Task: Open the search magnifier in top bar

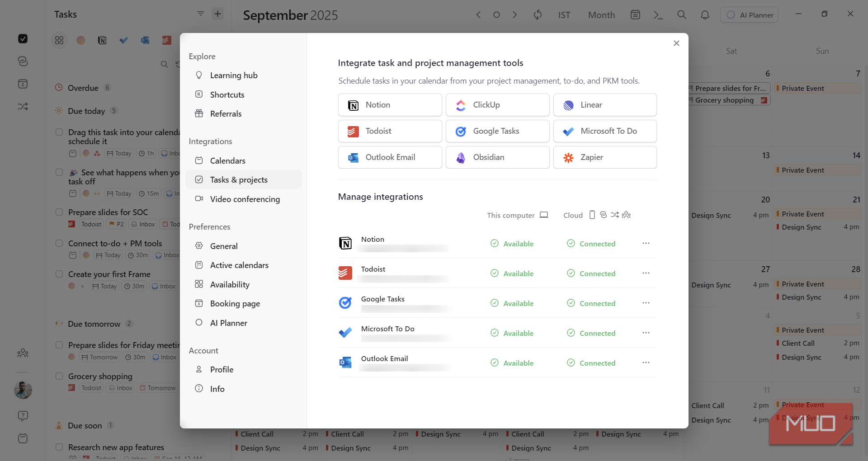Action: [x=682, y=15]
